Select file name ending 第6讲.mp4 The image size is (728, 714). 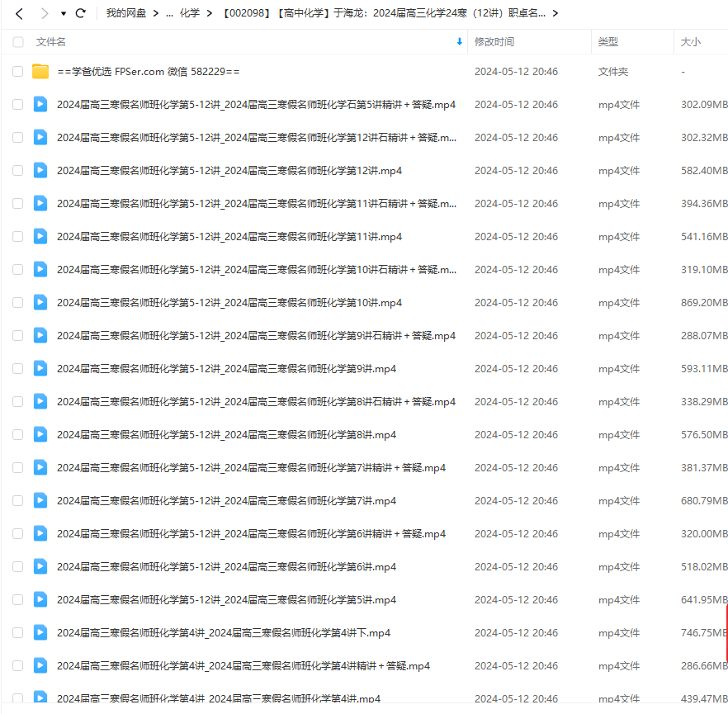click(x=226, y=566)
